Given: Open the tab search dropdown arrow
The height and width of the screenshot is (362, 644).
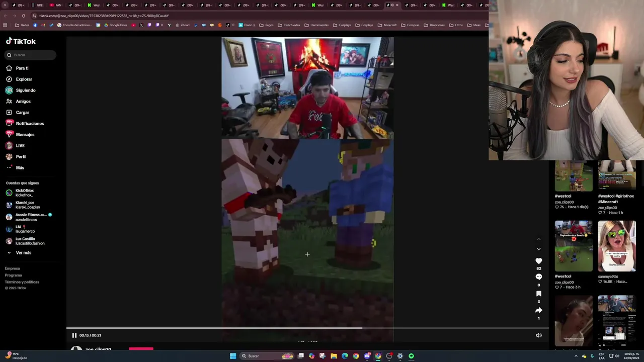Looking at the screenshot, I should [5, 5].
